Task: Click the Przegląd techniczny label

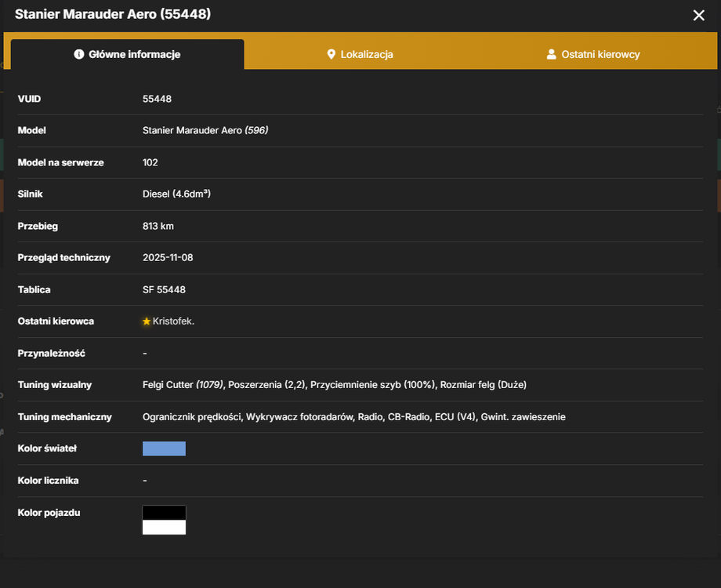Action: (64, 258)
